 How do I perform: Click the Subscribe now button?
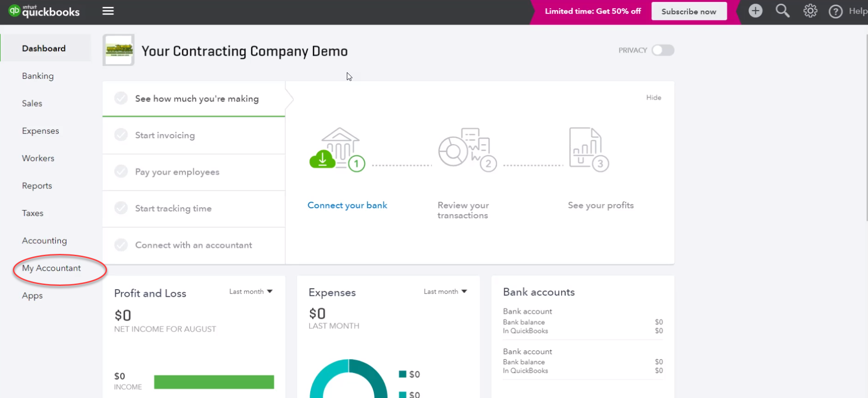pos(689,11)
